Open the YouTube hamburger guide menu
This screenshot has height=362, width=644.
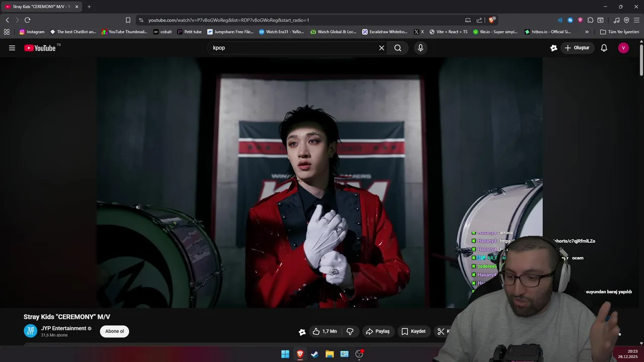pos(12,48)
